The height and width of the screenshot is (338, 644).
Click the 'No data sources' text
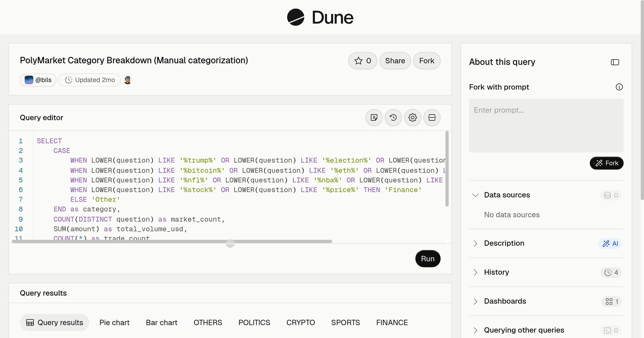click(512, 215)
